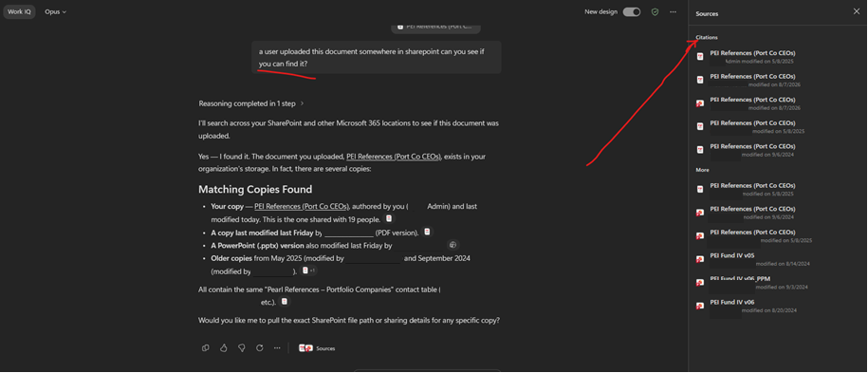868x373 pixels.
Task: Toggle the New design switch
Action: tap(632, 11)
